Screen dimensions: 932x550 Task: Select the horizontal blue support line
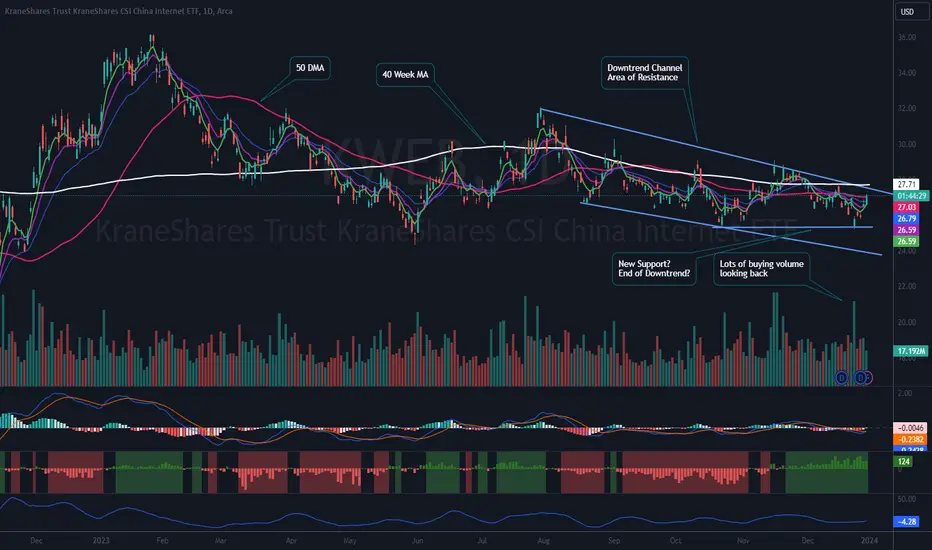click(x=794, y=227)
